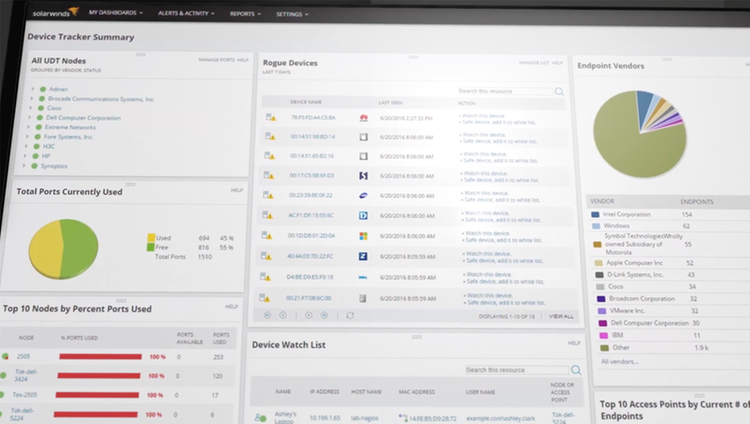
Task: Click Rogue Devices search magnifier icon
Action: coord(559,91)
